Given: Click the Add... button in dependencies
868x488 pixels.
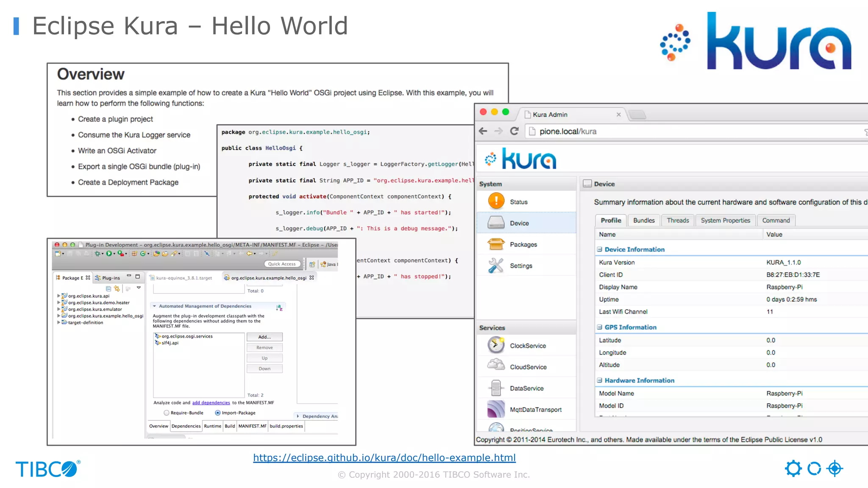Looking at the screenshot, I should pyautogui.click(x=264, y=337).
